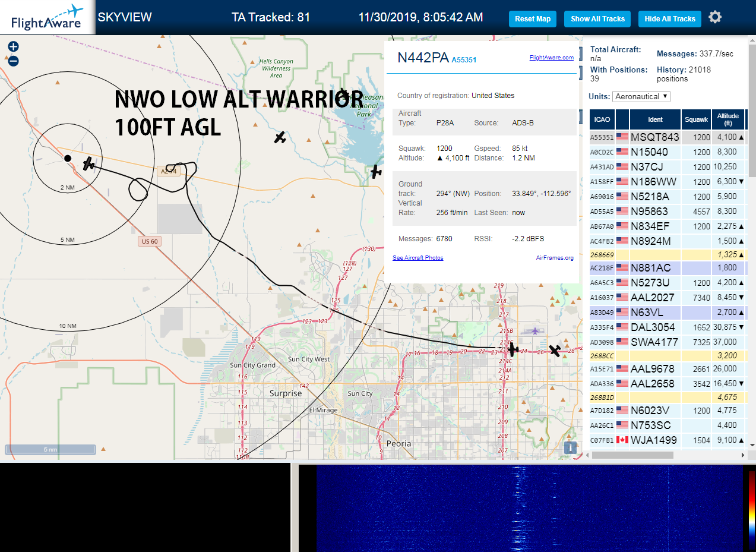This screenshot has width=756, height=552.
Task: Select the aircraft icon below Hells Canyon Wilderness
Action: point(280,138)
